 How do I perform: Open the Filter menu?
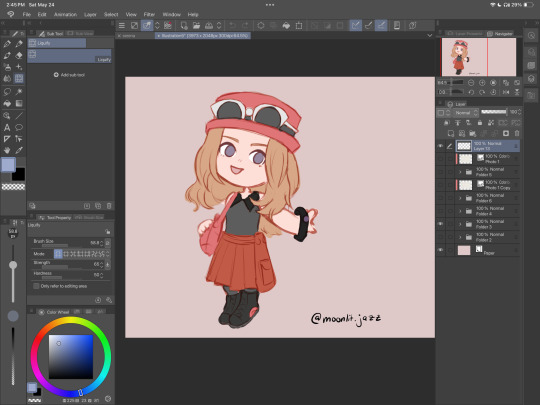pos(149,14)
